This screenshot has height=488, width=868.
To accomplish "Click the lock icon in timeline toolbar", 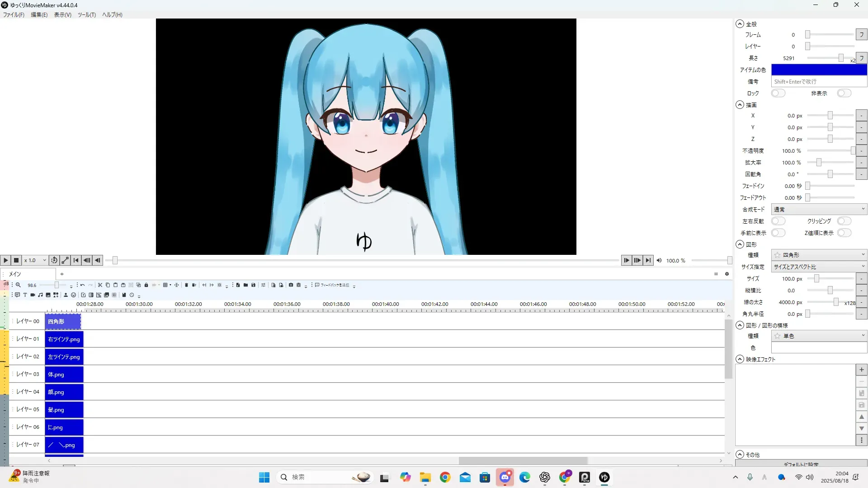I will (146, 285).
